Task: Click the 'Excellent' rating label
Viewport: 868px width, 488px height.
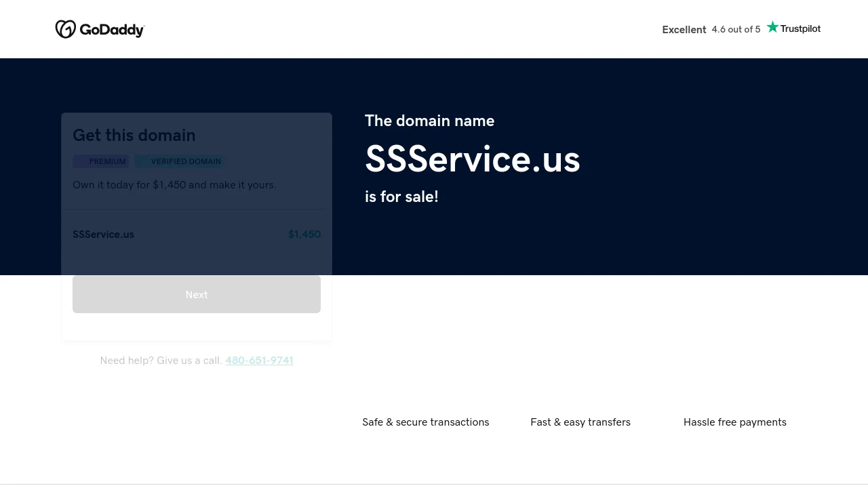Action: click(x=684, y=30)
